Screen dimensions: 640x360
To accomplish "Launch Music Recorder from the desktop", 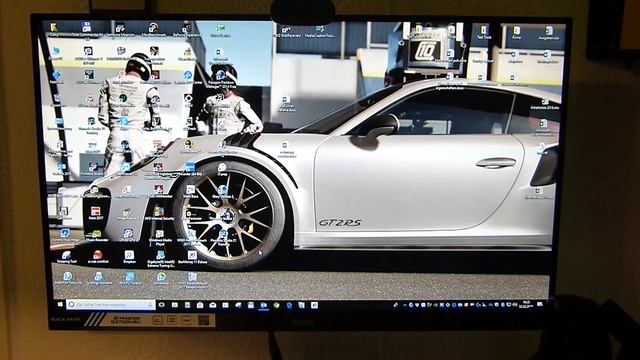I will (97, 236).
